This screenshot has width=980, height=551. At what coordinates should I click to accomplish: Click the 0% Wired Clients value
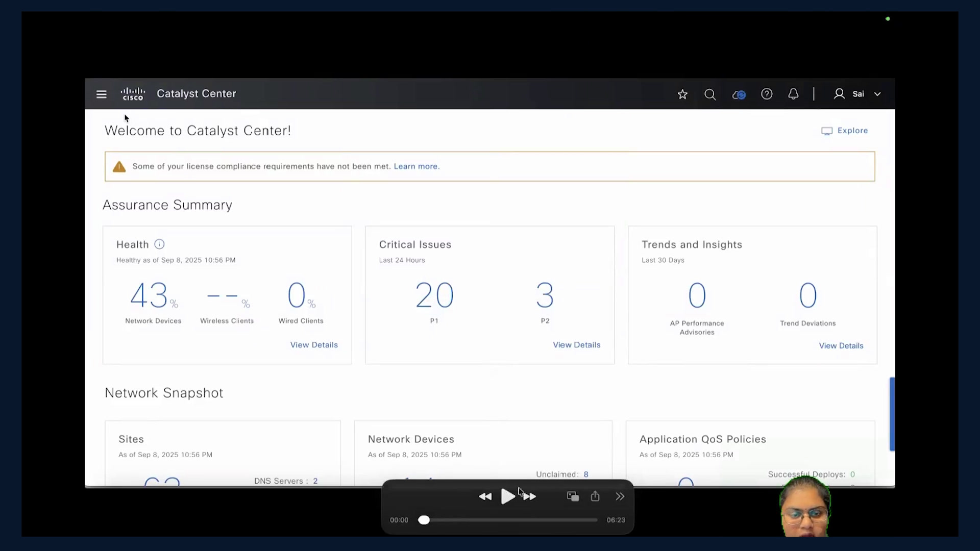[x=301, y=296]
